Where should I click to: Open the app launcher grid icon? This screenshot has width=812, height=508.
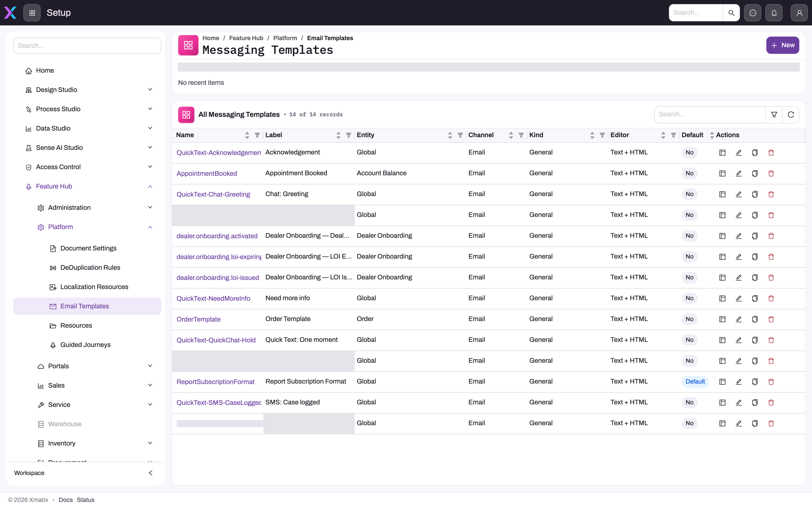32,13
